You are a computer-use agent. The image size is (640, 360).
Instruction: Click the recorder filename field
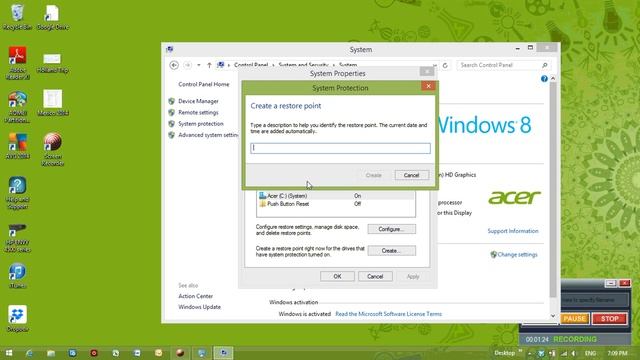click(595, 300)
